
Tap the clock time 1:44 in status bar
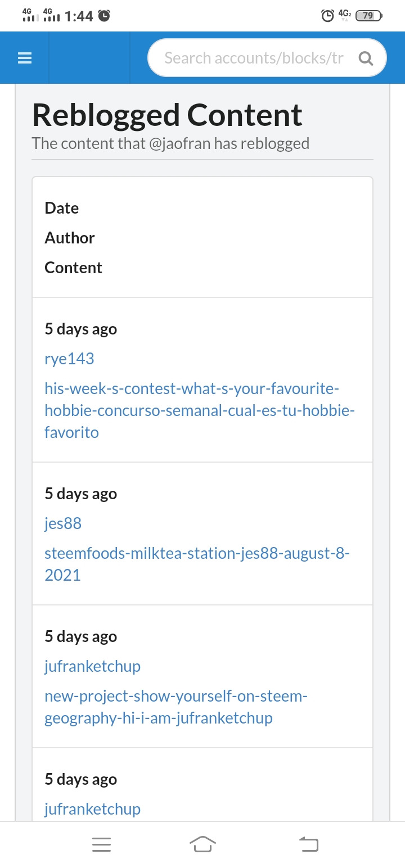(x=79, y=16)
